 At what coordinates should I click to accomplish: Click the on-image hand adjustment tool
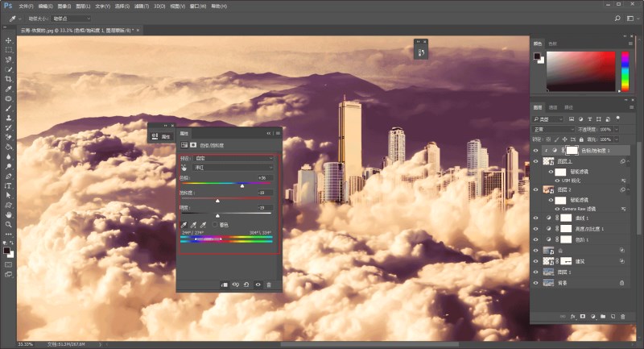tap(184, 168)
